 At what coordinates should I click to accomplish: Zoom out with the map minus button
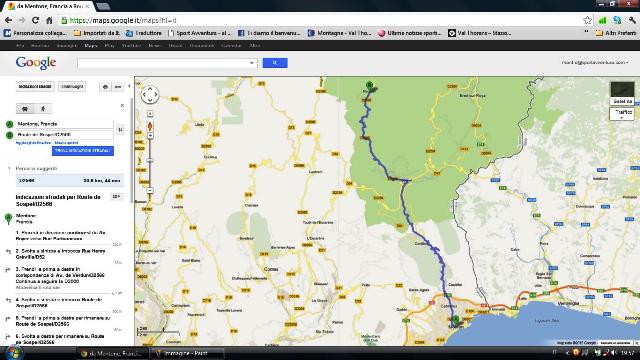(150, 190)
